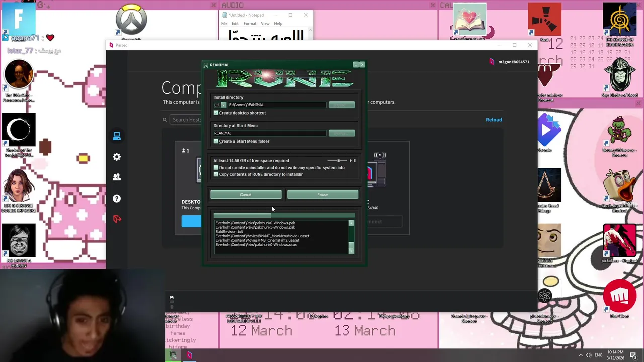Click install directory path field
This screenshot has width=644, height=362.
[x=277, y=105]
